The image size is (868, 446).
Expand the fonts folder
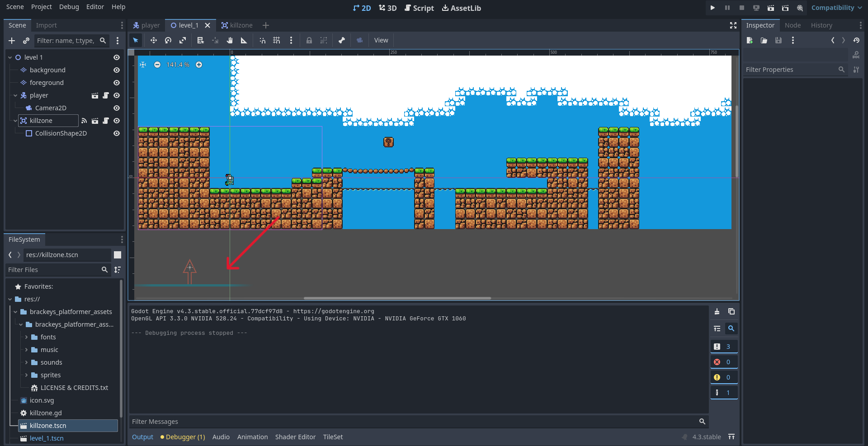pyautogui.click(x=26, y=337)
